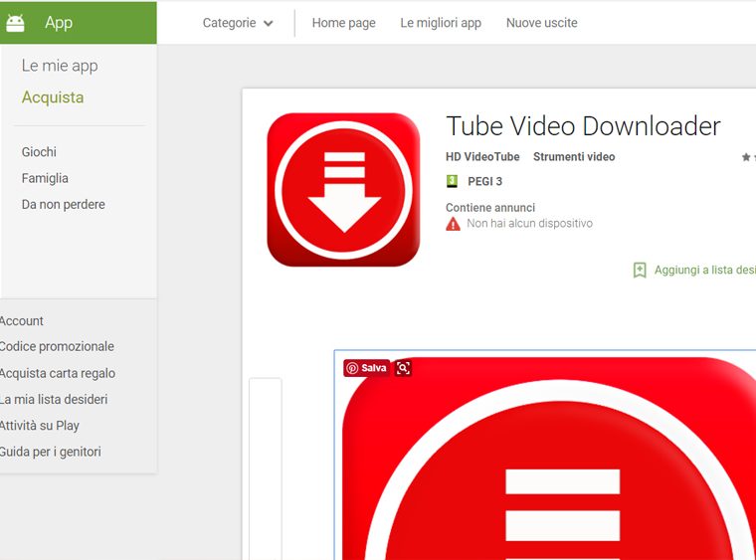Viewport: 756px width, 560px height.
Task: Open the Da non perdere section
Action: (x=63, y=204)
